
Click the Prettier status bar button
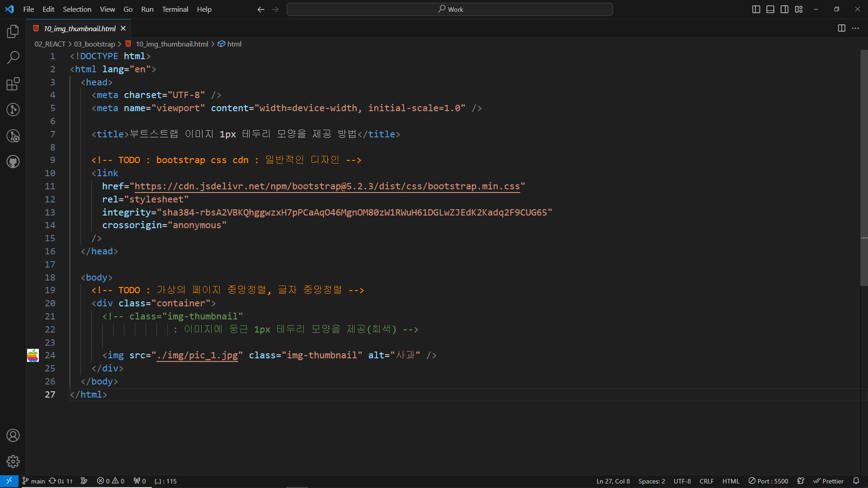click(828, 481)
